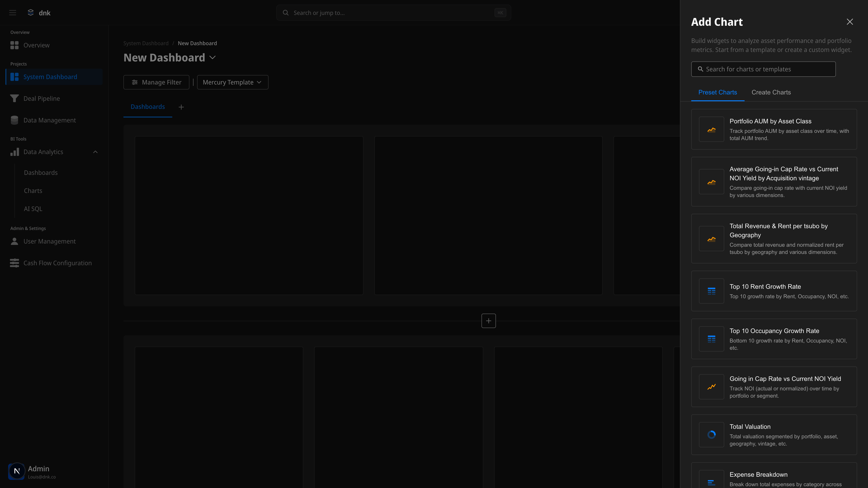Click the Total Valuation donut chart icon

tap(711, 435)
